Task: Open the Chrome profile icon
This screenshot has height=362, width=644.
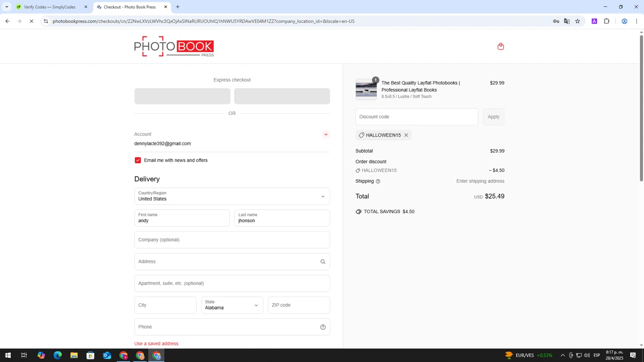Action: coord(625,21)
